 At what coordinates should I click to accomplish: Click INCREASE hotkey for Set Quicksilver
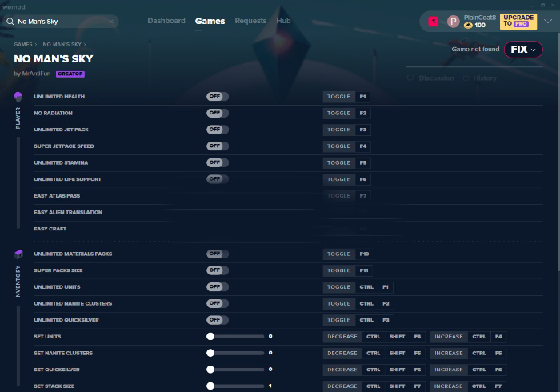tap(449, 370)
